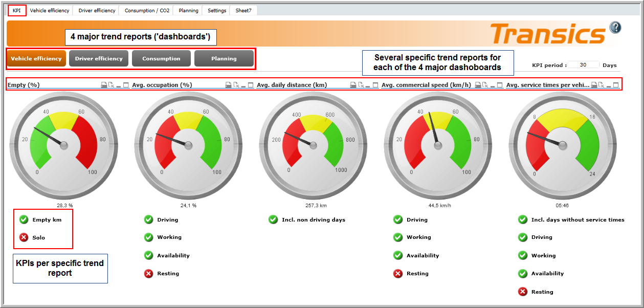
Task: Click the KPI period days input field
Action: [583, 65]
